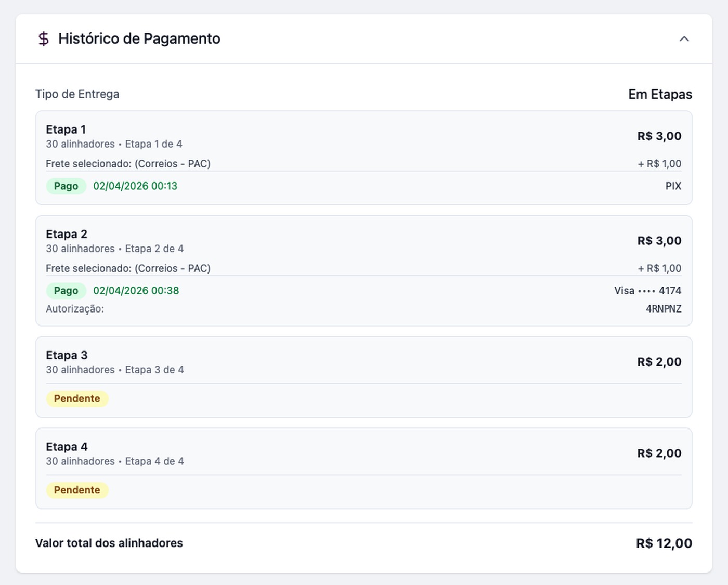Select the Etapa 2 heading
This screenshot has height=585, width=728.
[x=67, y=234]
